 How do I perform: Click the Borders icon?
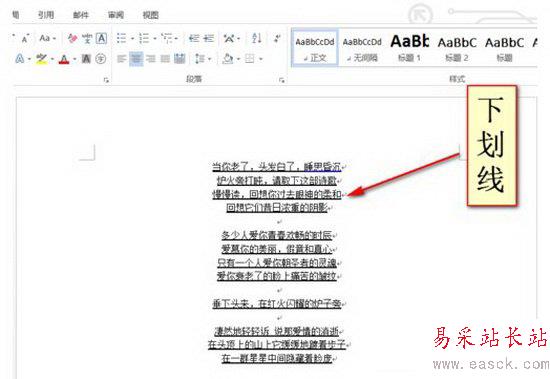point(250,59)
